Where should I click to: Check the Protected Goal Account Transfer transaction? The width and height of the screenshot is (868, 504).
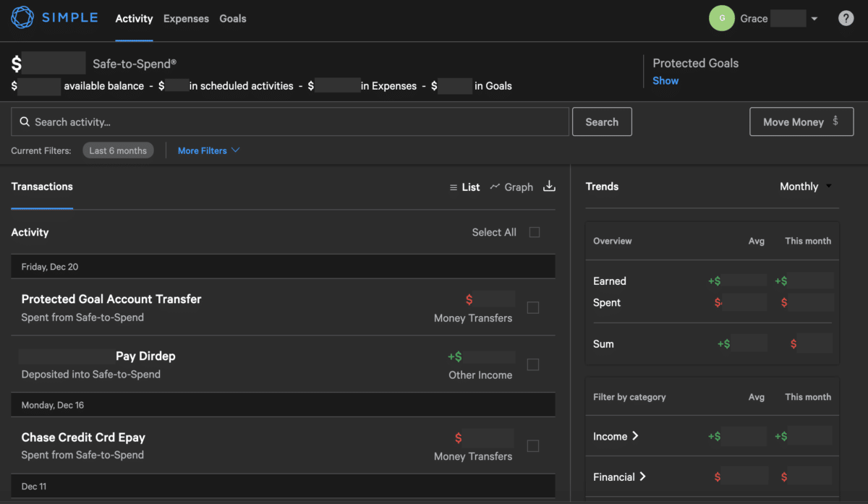[x=533, y=307]
